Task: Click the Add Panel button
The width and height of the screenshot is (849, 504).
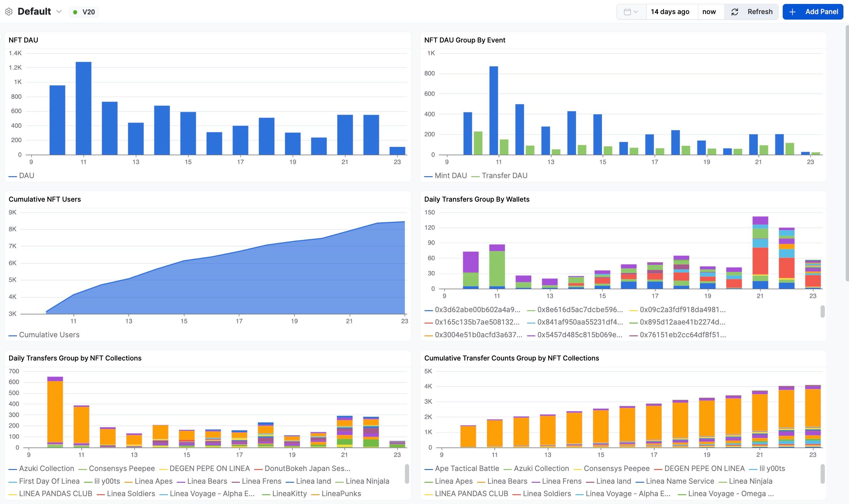Action: tap(813, 12)
